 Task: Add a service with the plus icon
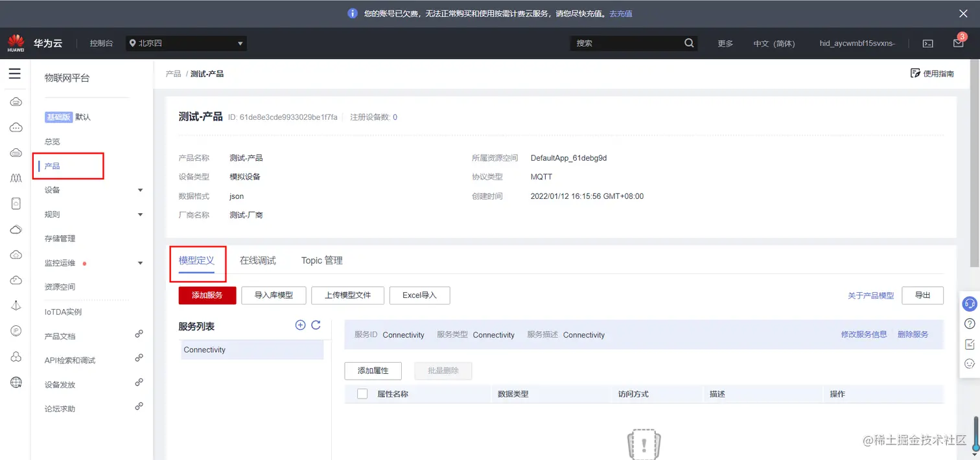300,325
